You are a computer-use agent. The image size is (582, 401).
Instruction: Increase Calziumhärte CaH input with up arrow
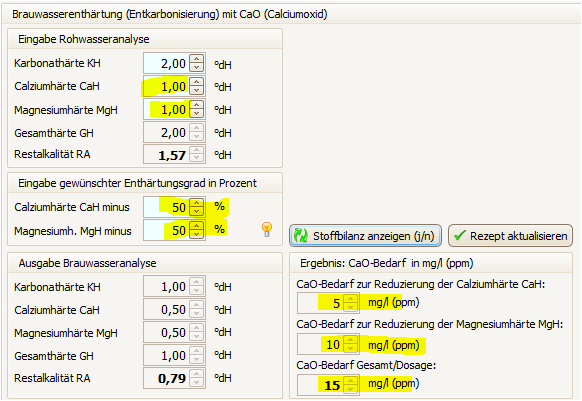(197, 82)
